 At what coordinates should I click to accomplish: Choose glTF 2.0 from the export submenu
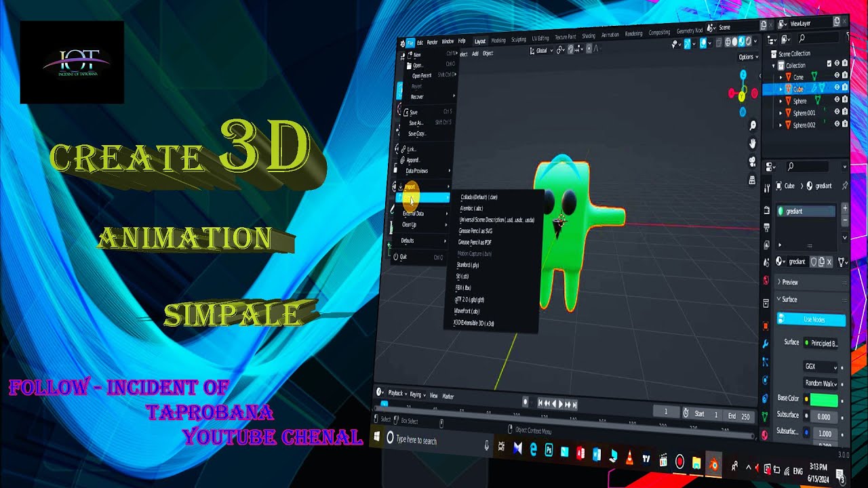pyautogui.click(x=469, y=300)
